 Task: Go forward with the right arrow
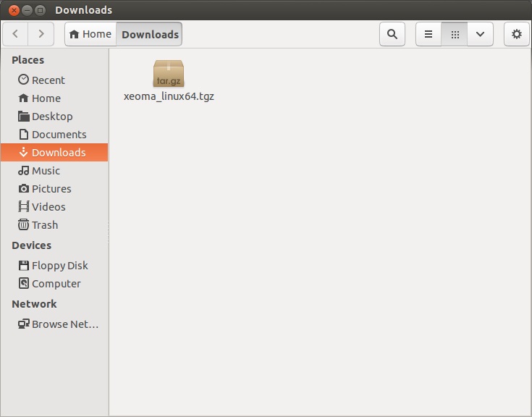[x=41, y=34]
